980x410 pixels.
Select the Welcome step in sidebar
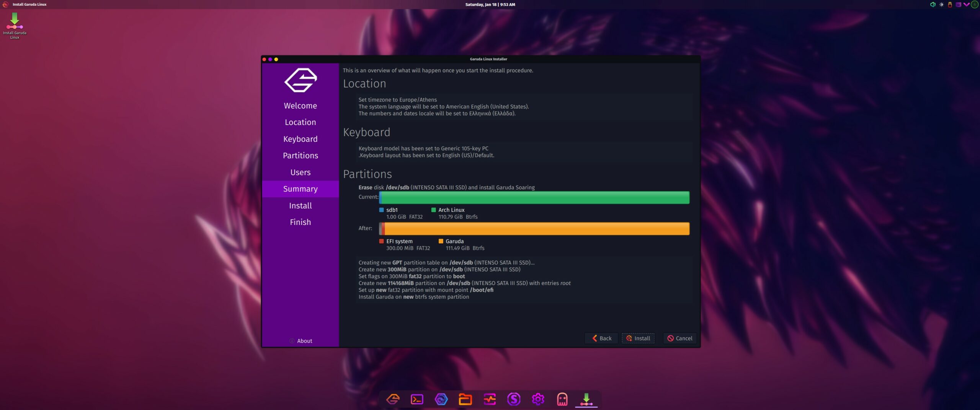301,106
